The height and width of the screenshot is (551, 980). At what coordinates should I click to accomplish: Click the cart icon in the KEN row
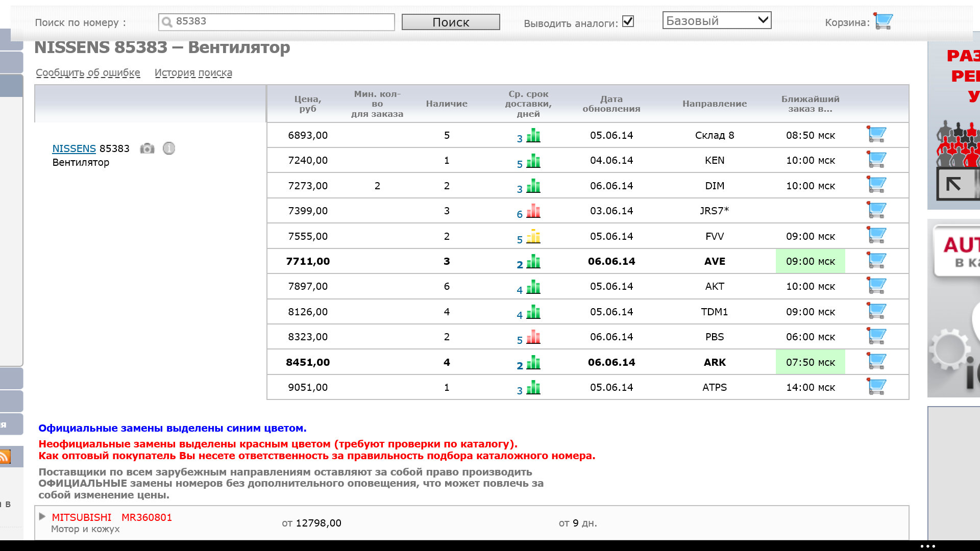(876, 160)
